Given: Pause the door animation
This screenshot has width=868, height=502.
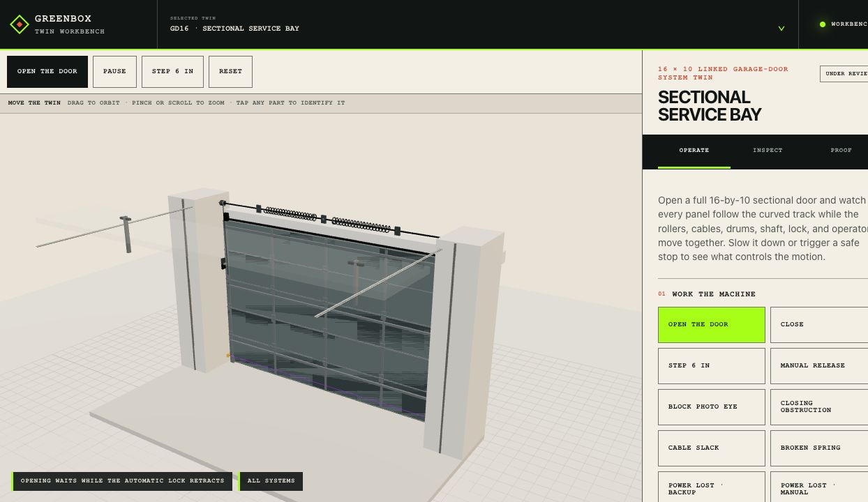Looking at the screenshot, I should [x=114, y=72].
